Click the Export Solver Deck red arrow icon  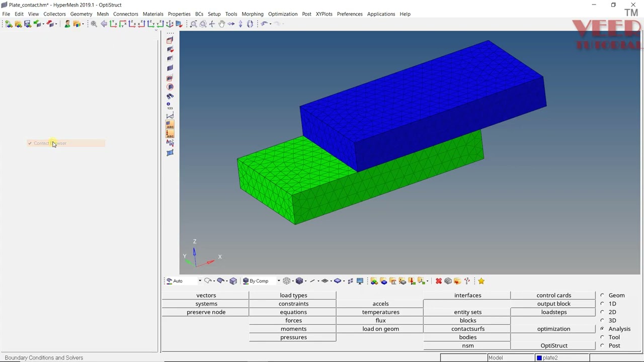pos(50,24)
